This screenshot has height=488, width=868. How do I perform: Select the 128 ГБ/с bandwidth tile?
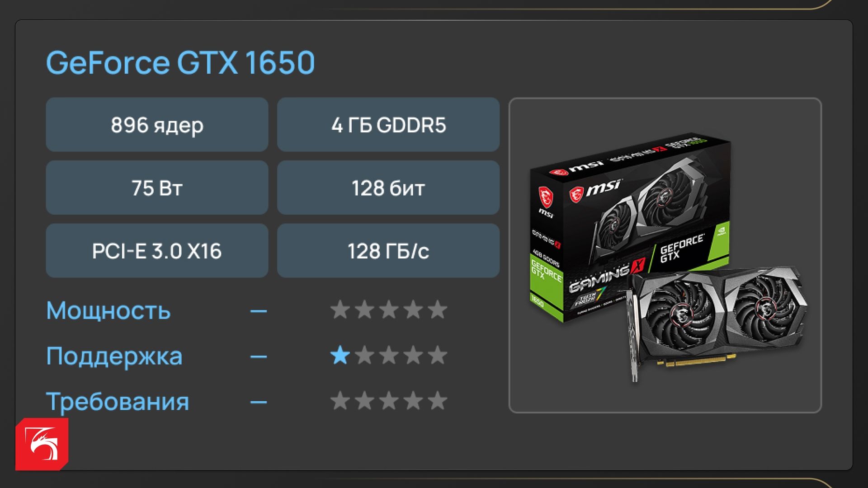[388, 251]
